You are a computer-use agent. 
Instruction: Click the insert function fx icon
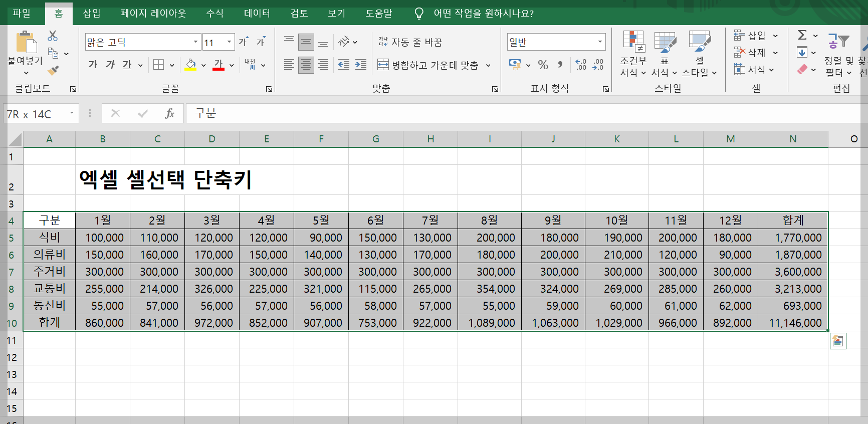pyautogui.click(x=170, y=113)
